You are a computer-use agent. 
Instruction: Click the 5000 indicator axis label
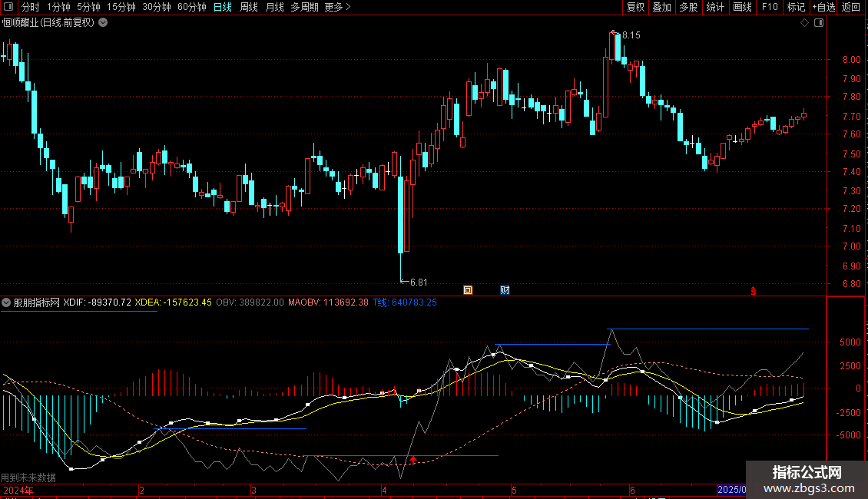coord(850,342)
